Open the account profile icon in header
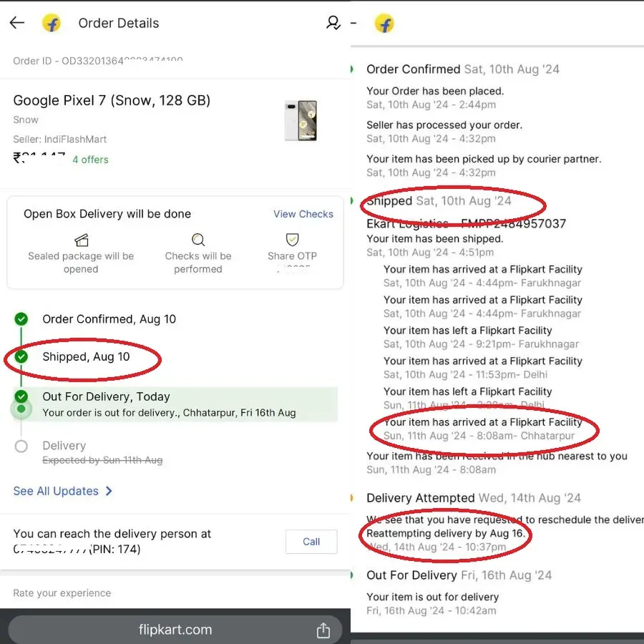 (333, 23)
